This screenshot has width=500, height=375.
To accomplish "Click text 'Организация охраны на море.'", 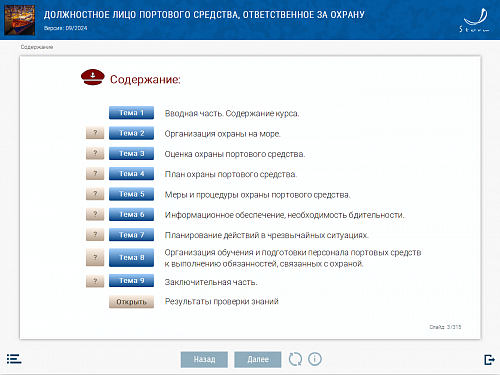I will coord(223,134).
